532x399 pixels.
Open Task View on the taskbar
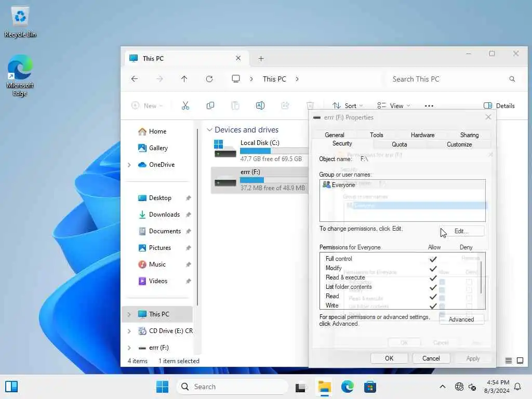coord(300,387)
